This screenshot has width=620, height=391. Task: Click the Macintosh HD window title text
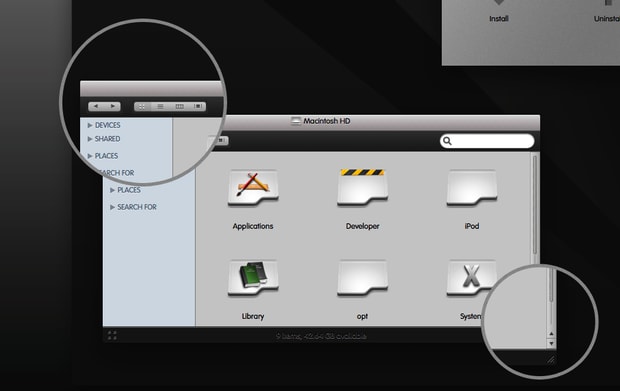tap(327, 121)
